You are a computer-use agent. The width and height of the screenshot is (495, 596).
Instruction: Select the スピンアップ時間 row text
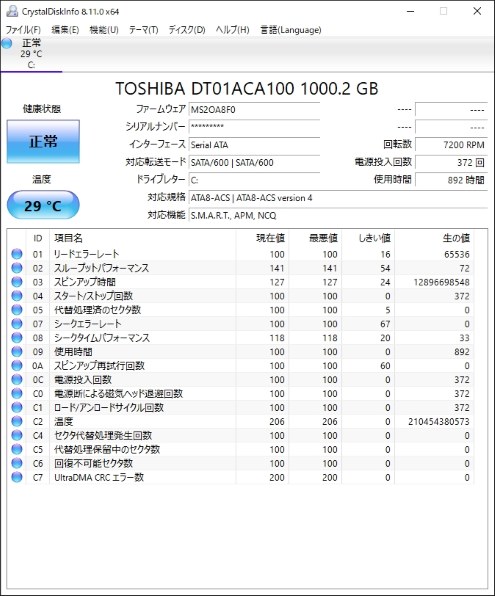[85, 282]
